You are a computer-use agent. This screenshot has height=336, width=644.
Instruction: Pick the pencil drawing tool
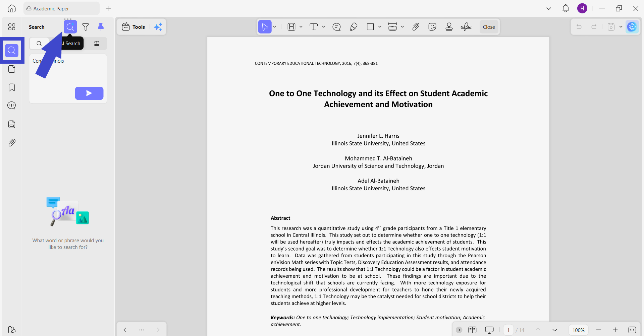[x=354, y=27]
